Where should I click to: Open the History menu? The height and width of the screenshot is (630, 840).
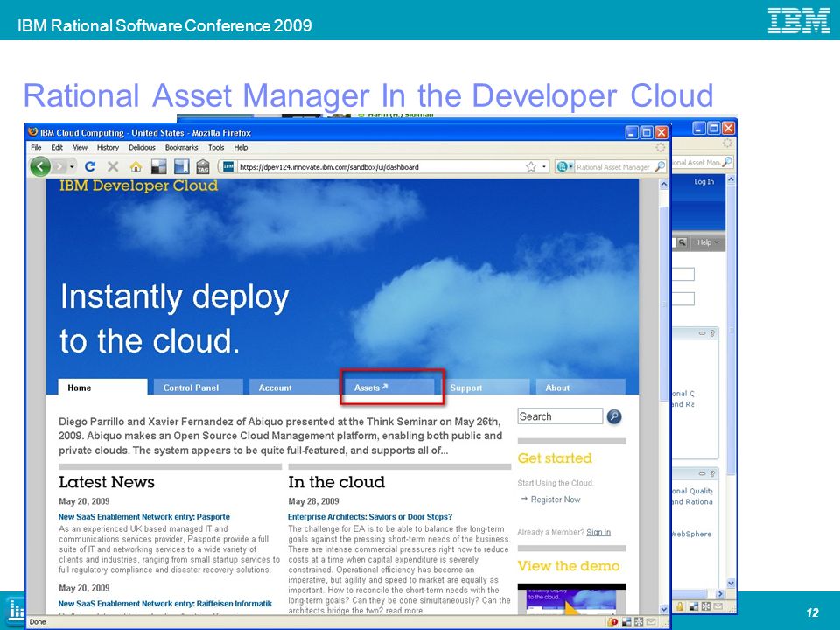coord(108,147)
